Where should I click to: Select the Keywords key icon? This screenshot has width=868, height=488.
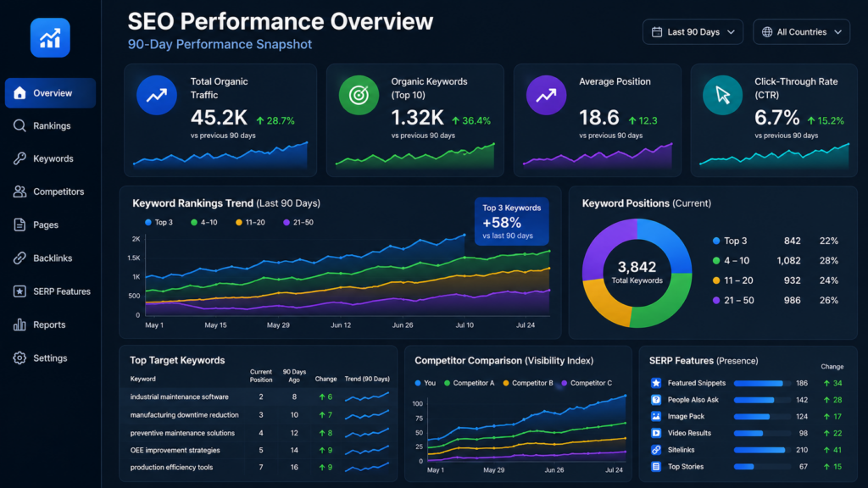(19, 158)
